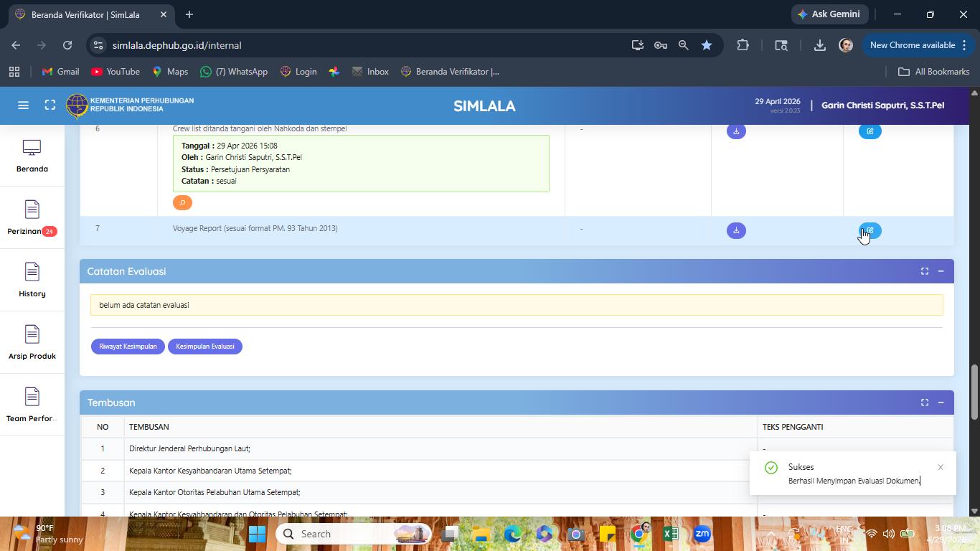980x551 pixels.
Task: Open History from sidebar
Action: [32, 281]
